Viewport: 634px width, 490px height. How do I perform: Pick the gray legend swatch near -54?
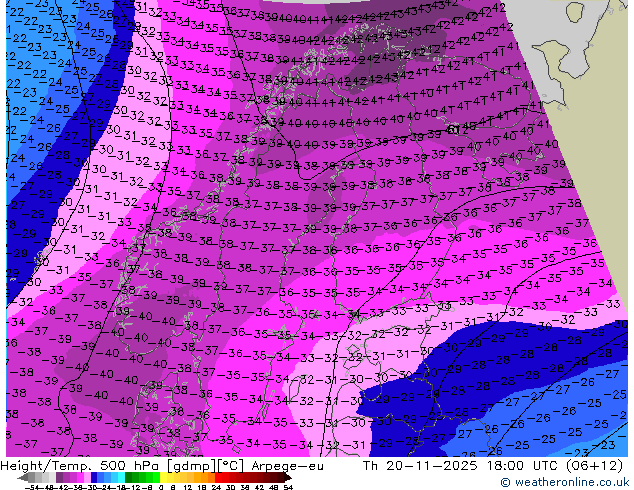32,477
